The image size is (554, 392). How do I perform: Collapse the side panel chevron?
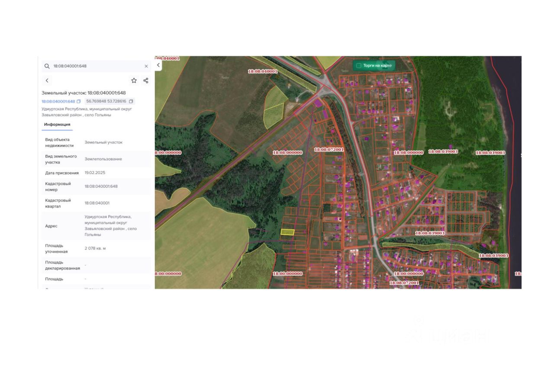(x=158, y=65)
